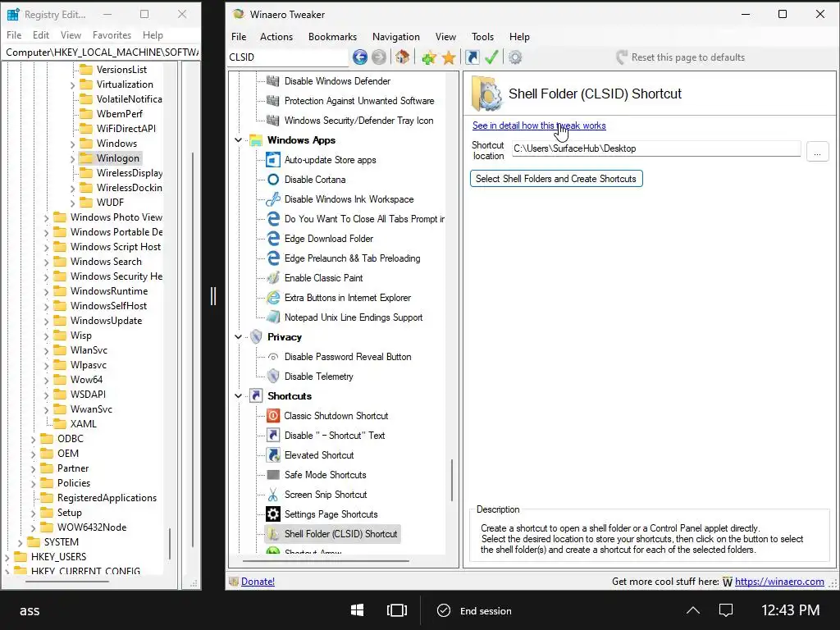Apply changes with the green checkmark icon
The height and width of the screenshot is (630, 840).
pyautogui.click(x=491, y=57)
